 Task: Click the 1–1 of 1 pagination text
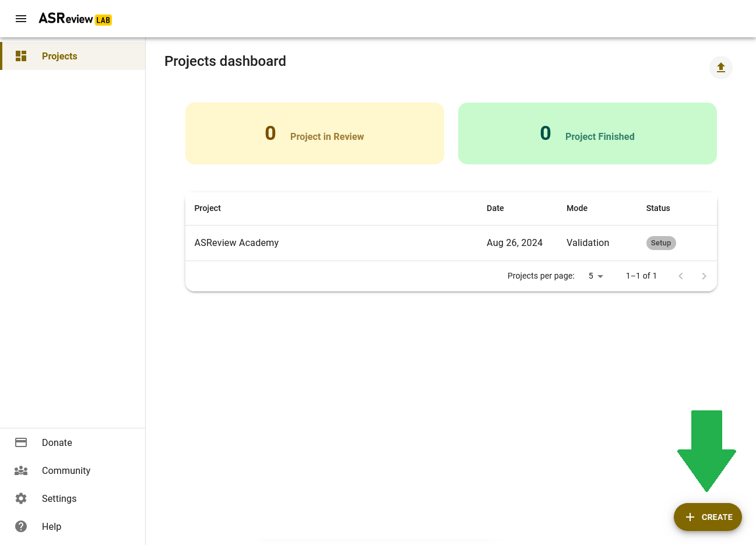point(641,276)
